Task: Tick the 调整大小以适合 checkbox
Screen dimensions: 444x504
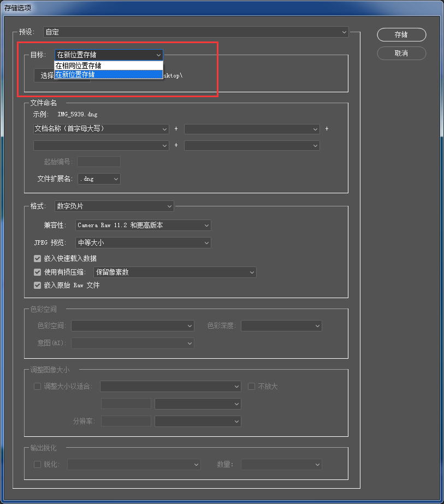Action: (37, 386)
